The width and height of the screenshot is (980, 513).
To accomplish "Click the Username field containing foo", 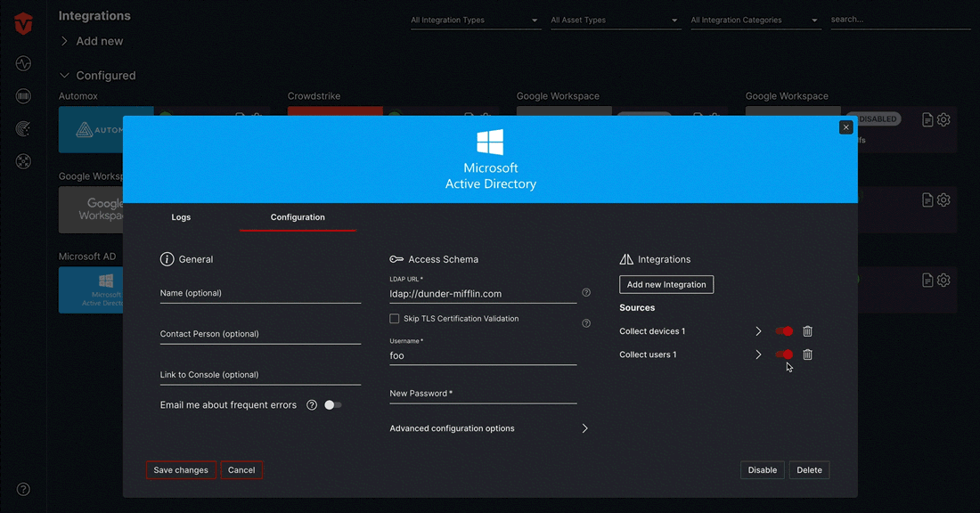I will click(483, 355).
